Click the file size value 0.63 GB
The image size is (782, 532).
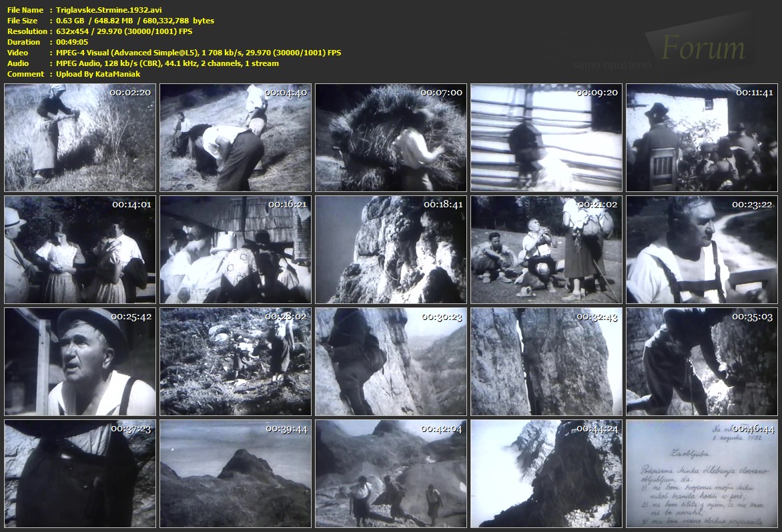pos(70,21)
